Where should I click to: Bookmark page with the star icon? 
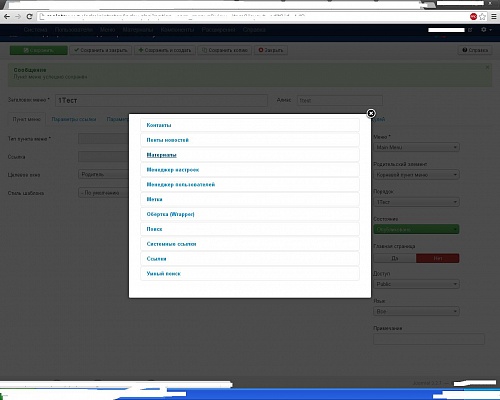coord(482,16)
